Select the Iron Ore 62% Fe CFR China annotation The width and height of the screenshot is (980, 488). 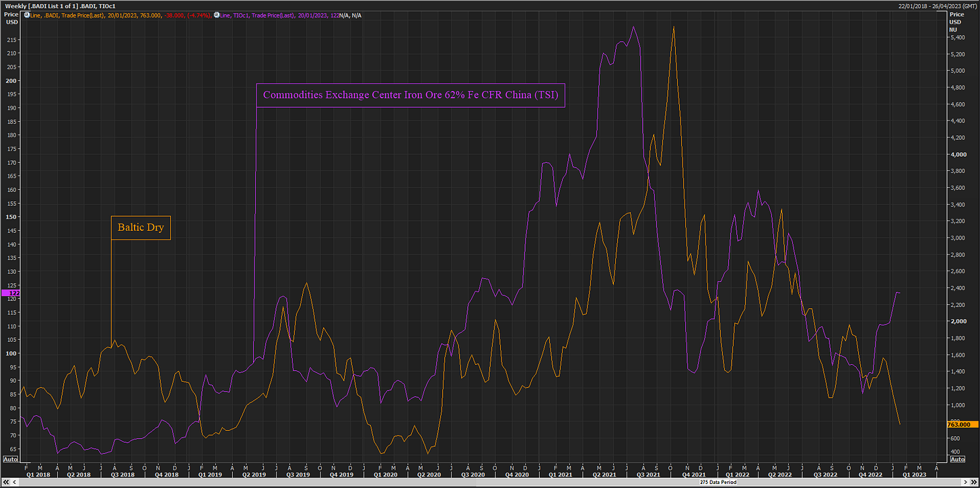point(411,95)
